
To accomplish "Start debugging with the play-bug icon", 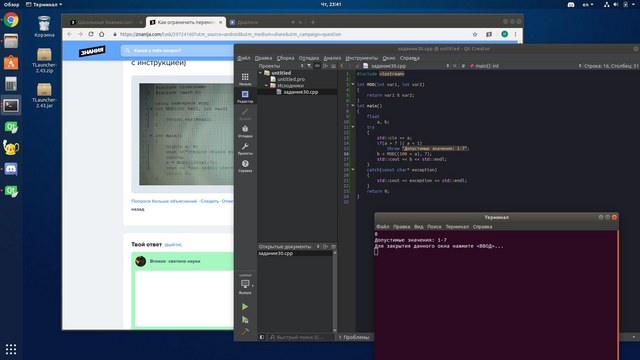I will [245, 320].
